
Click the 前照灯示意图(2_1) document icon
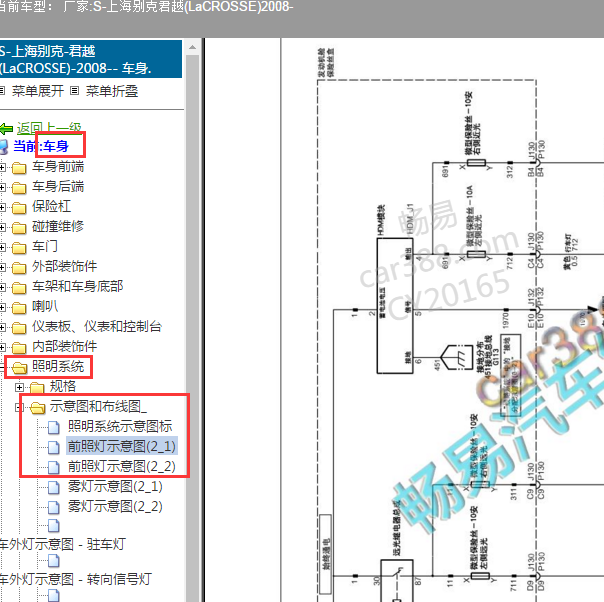click(54, 447)
